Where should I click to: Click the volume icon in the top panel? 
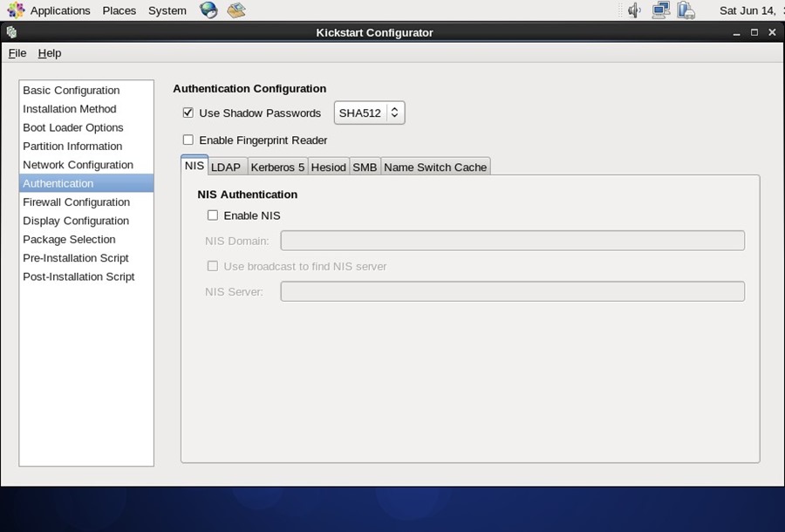(633, 10)
